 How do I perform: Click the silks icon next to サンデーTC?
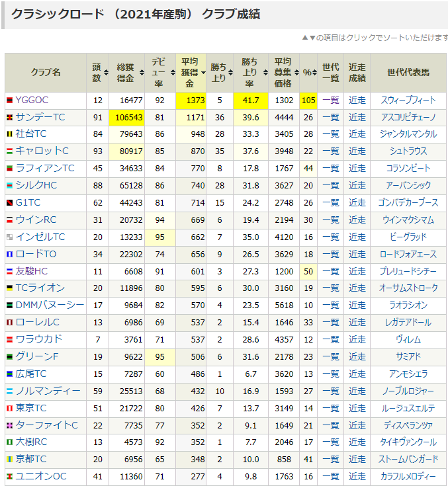9,118
